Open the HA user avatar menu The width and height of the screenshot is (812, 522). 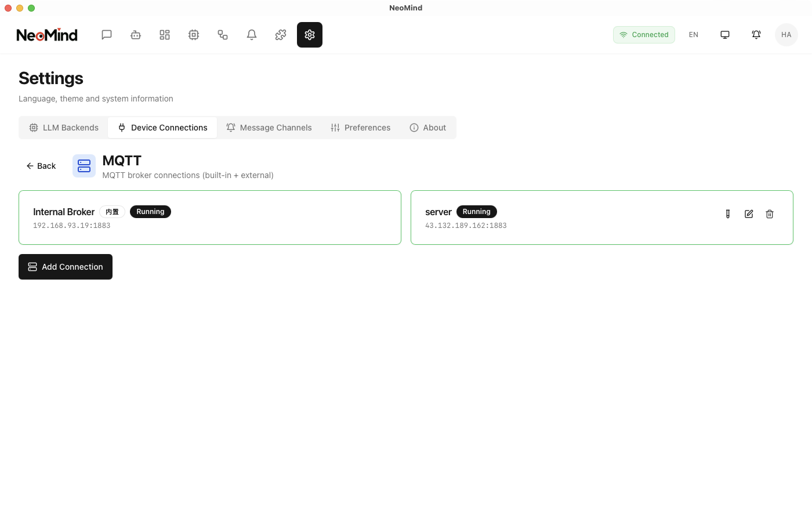[786, 35]
